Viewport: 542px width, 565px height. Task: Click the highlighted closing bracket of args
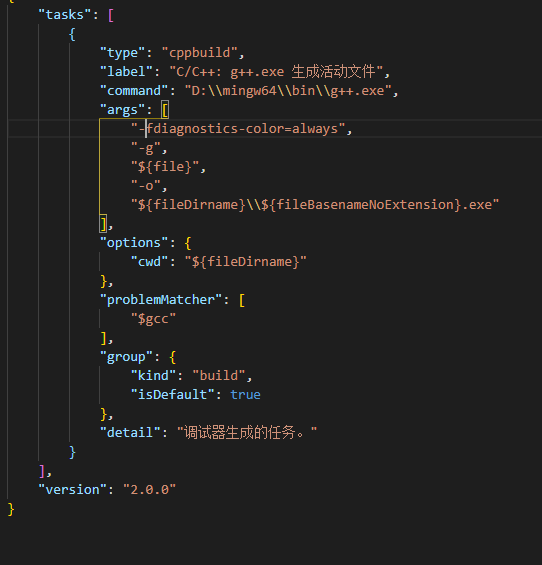coord(103,224)
